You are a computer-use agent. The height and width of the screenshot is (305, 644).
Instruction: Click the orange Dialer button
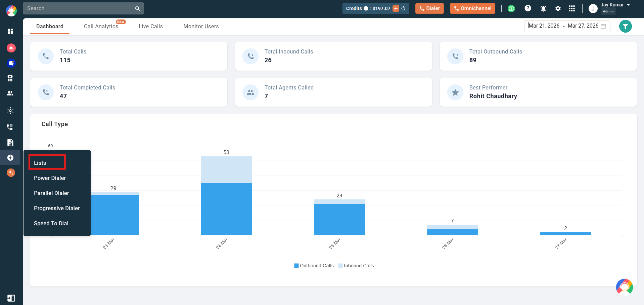pos(429,8)
